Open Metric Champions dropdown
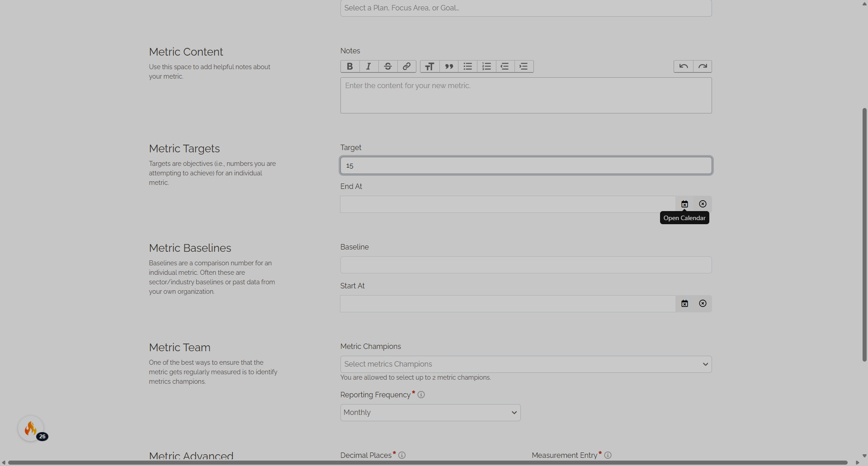Image resolution: width=868 pixels, height=466 pixels. [x=526, y=364]
